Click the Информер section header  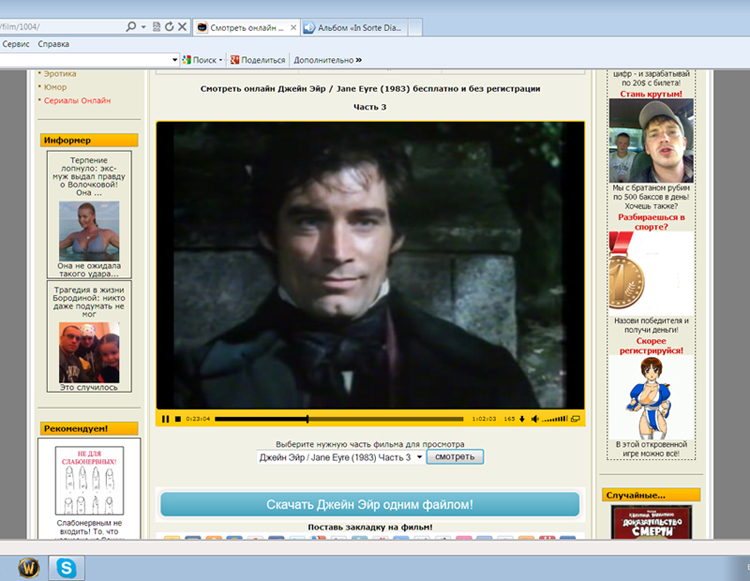pos(89,140)
